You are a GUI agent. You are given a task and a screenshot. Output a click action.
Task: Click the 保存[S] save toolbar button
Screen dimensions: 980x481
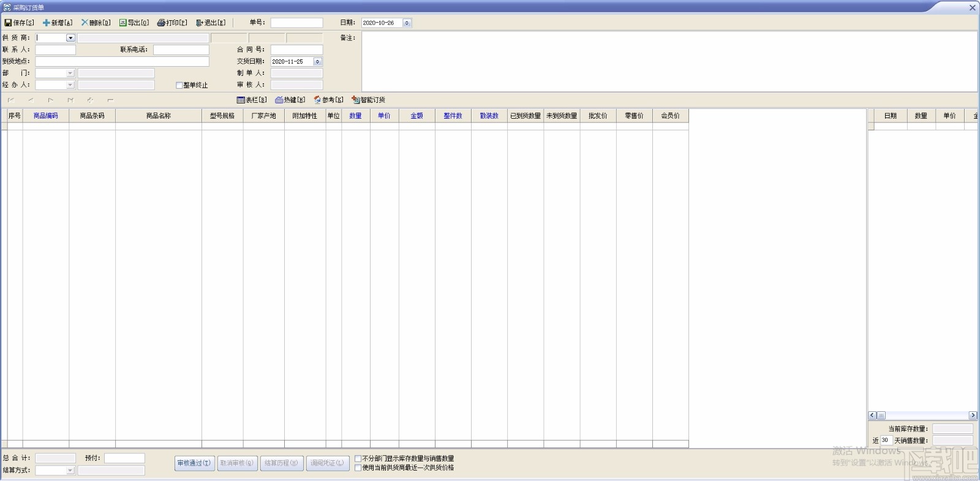click(19, 23)
